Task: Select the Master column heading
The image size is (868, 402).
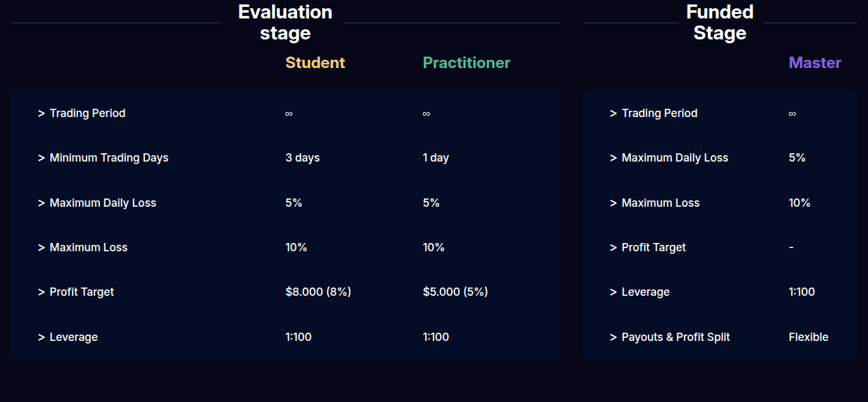Action: 815,63
